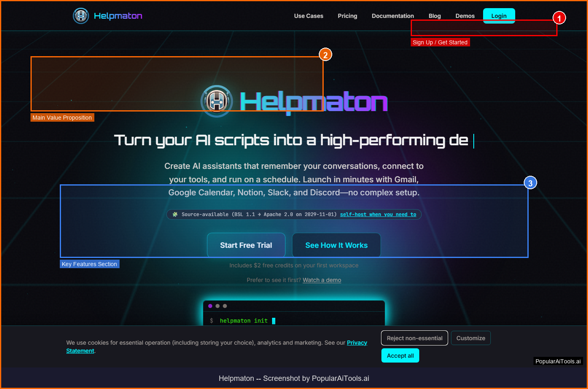Follow the self-host when you need to link
This screenshot has width=588, height=389.
click(378, 214)
